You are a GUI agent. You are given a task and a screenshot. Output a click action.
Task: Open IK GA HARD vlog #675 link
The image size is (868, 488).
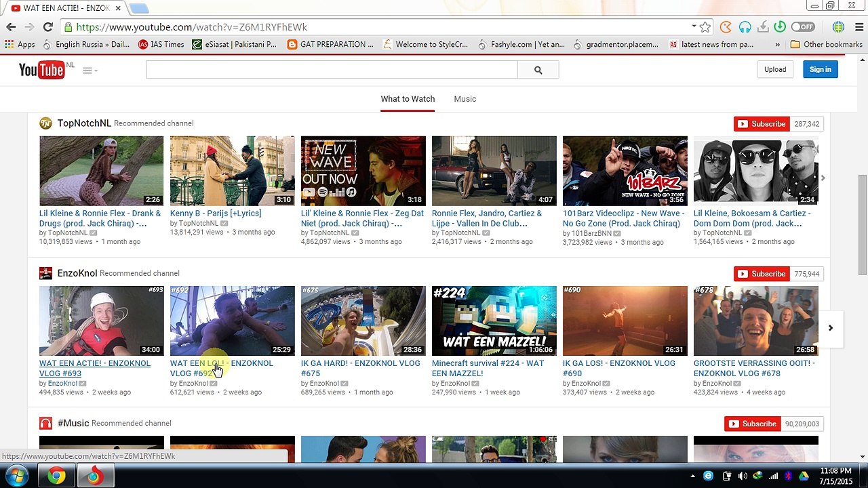(360, 368)
